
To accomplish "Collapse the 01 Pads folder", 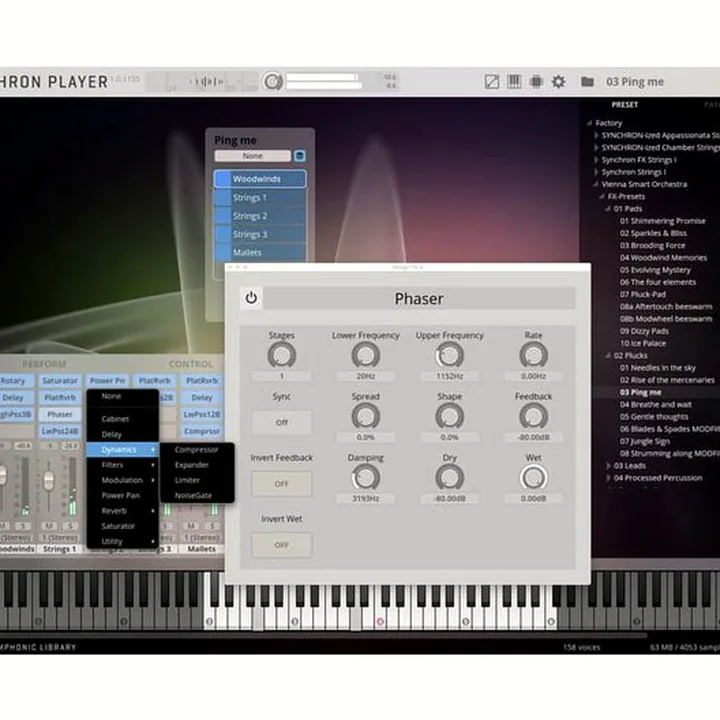I will pos(608,209).
